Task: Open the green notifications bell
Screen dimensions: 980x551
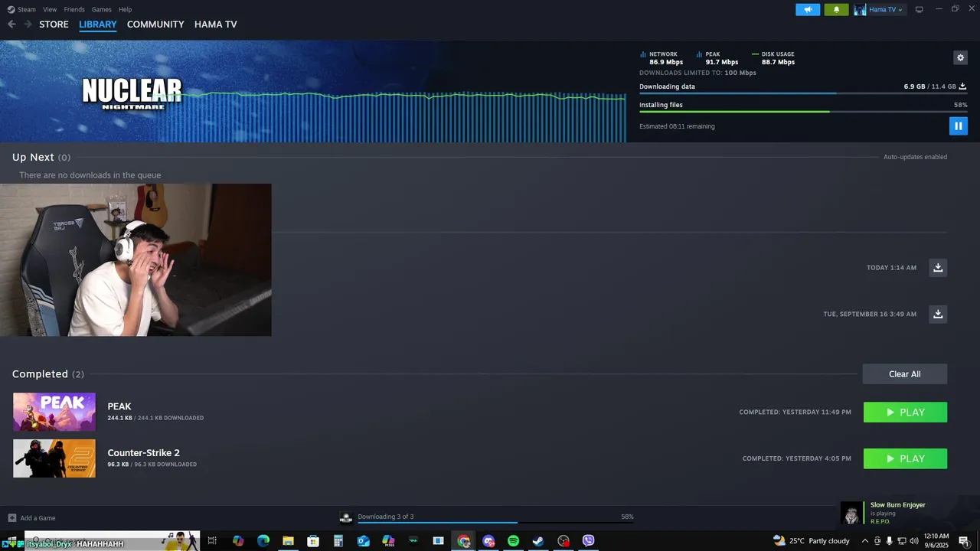Action: [x=836, y=9]
